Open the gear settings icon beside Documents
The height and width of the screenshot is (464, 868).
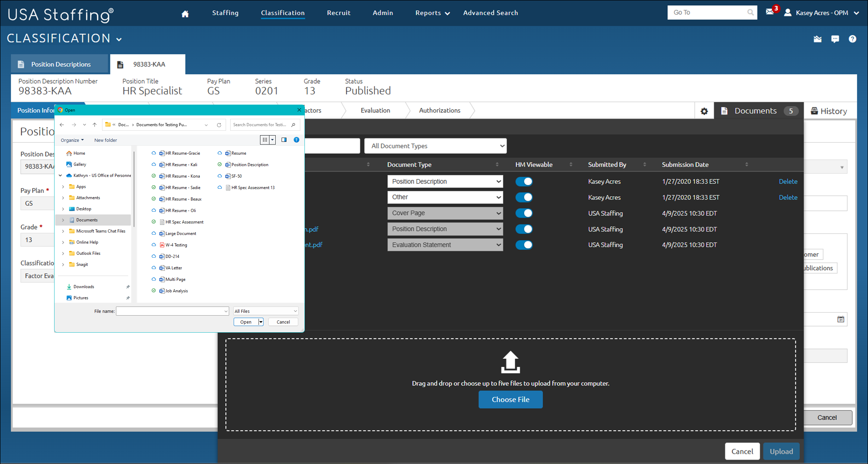pos(704,111)
